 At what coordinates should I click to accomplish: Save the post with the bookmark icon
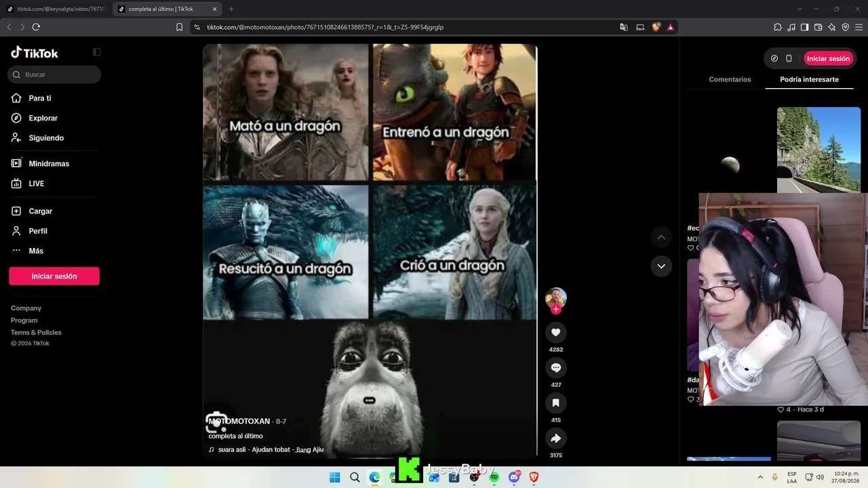[556, 403]
